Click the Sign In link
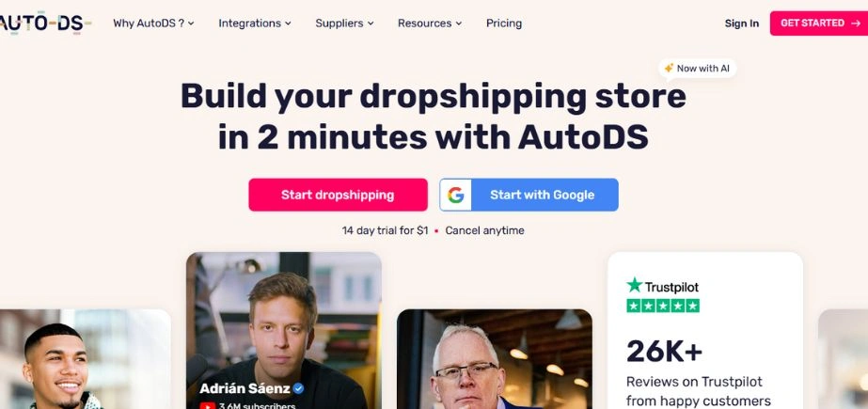This screenshot has width=868, height=409. point(742,24)
